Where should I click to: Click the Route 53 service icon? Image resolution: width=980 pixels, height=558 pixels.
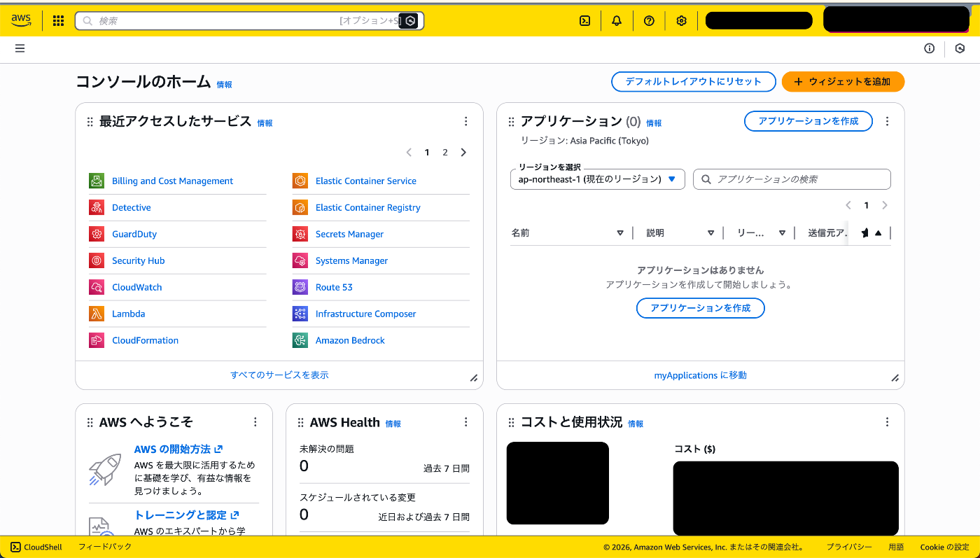tap(300, 287)
